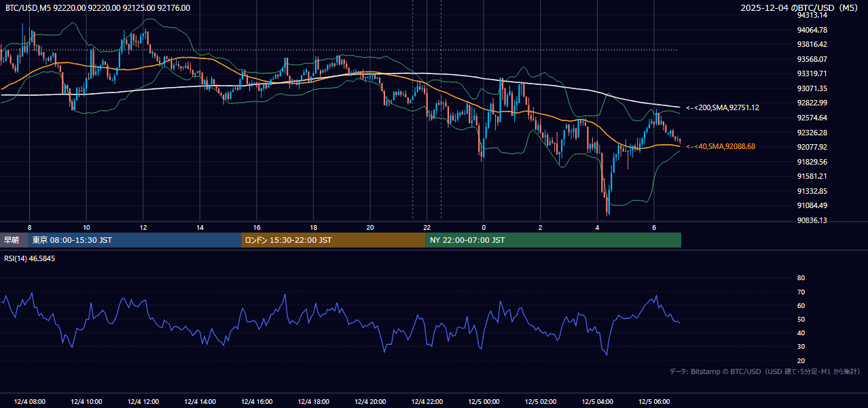This screenshot has width=868, height=408.
Task: Click RSI scale level 40
Action: tap(801, 333)
